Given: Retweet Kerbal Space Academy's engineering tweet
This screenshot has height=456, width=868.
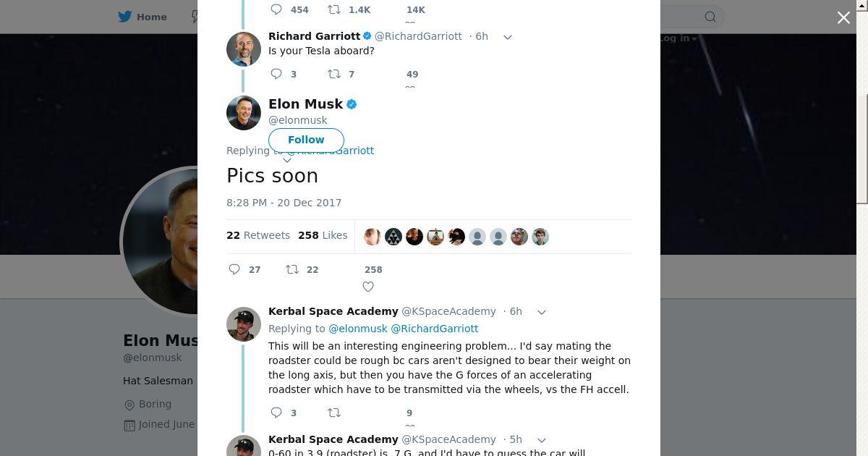Looking at the screenshot, I should [334, 413].
